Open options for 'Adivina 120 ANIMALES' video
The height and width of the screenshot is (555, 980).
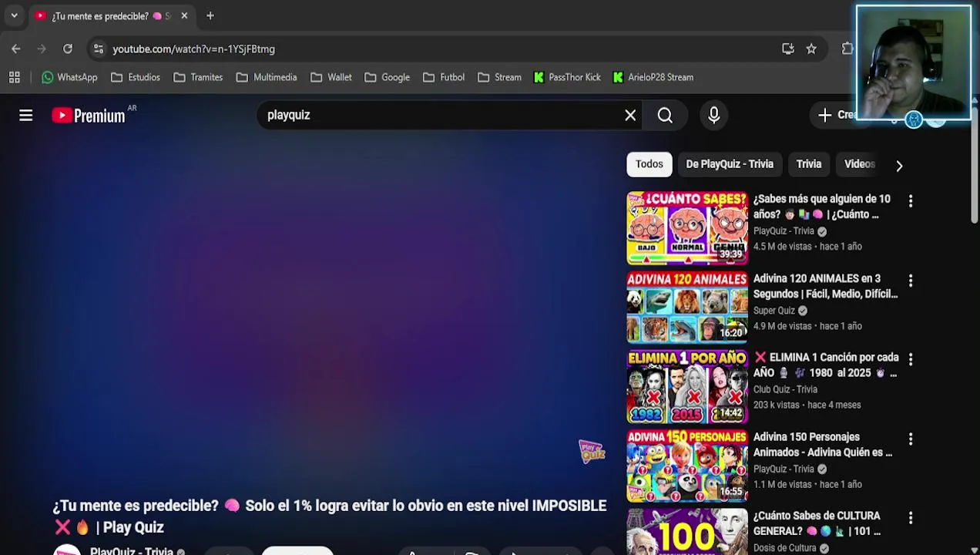911,280
